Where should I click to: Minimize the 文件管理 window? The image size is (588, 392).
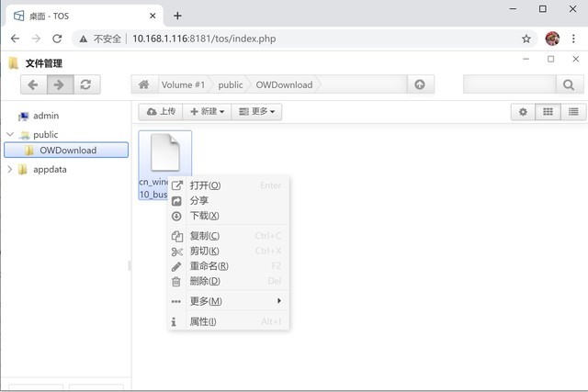pyautogui.click(x=526, y=59)
